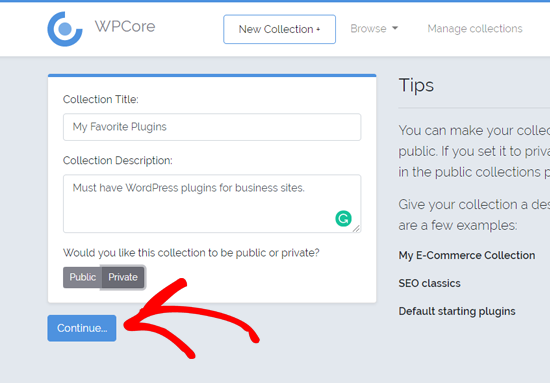Click the 'Collection Description:' label
This screenshot has height=383, width=550.
118,161
